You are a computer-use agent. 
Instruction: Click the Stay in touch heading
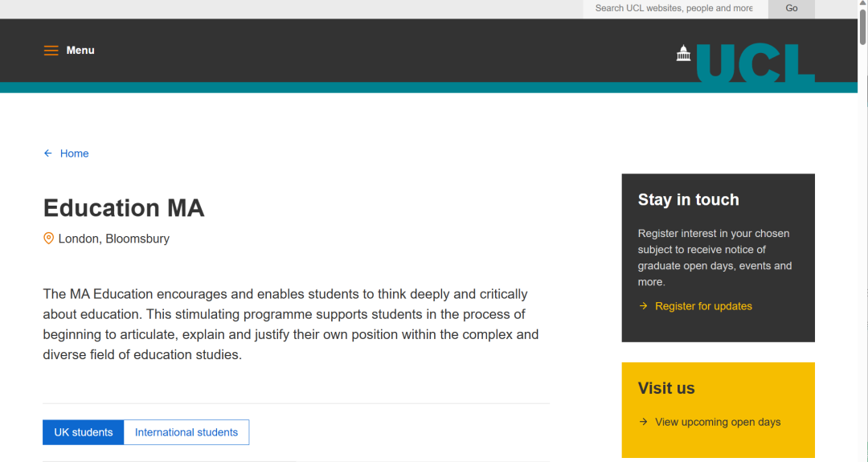[x=688, y=200]
